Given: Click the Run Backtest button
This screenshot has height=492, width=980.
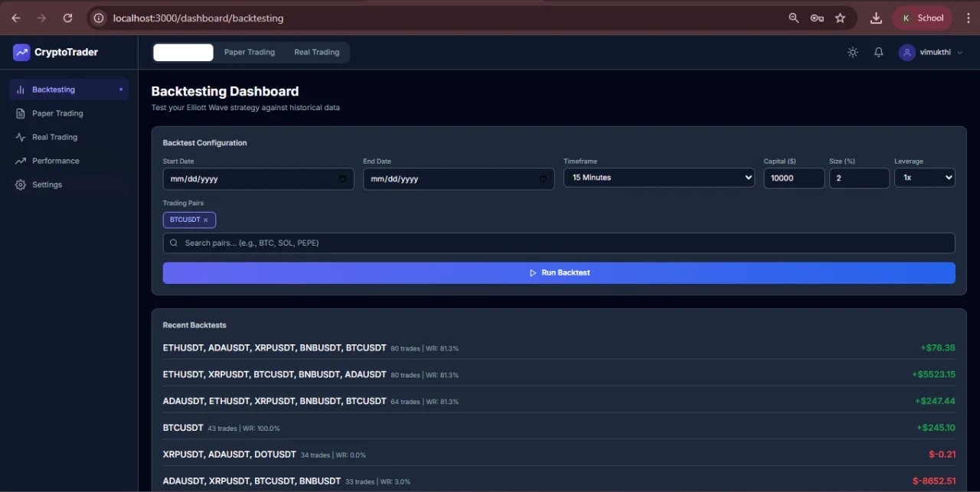Looking at the screenshot, I should click(559, 273).
